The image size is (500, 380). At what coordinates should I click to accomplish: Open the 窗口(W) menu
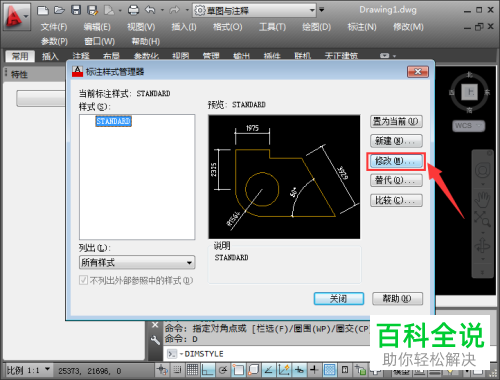tap(99, 42)
